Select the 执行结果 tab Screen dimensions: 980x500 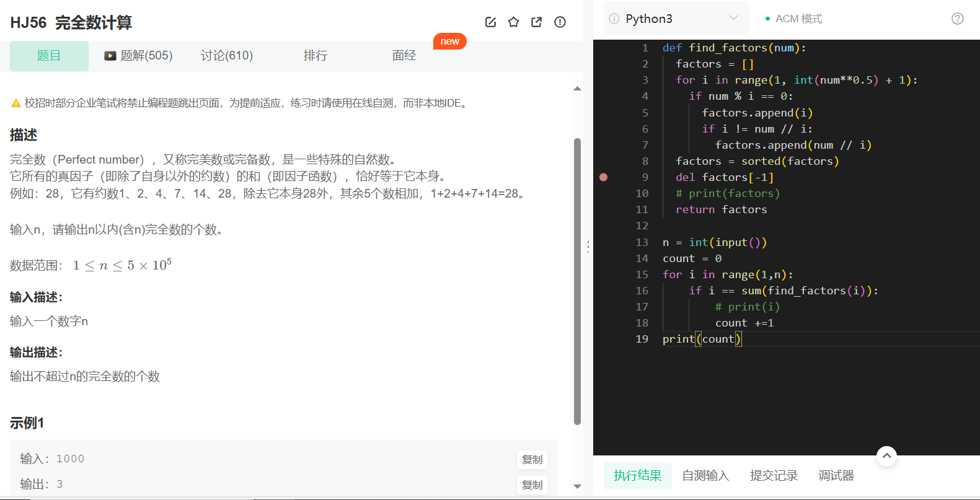tap(638, 475)
